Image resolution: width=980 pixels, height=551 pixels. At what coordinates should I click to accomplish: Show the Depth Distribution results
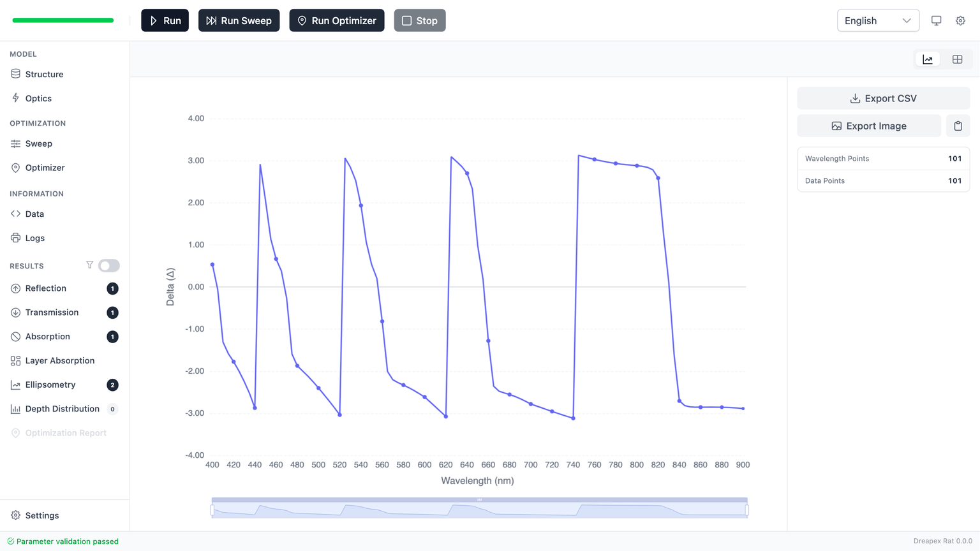click(x=62, y=409)
